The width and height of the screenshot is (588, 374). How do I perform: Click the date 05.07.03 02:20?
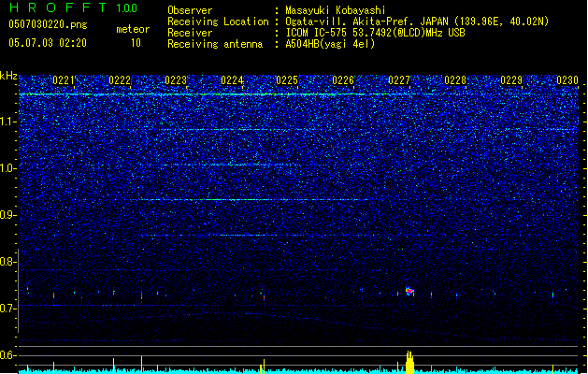pos(48,43)
